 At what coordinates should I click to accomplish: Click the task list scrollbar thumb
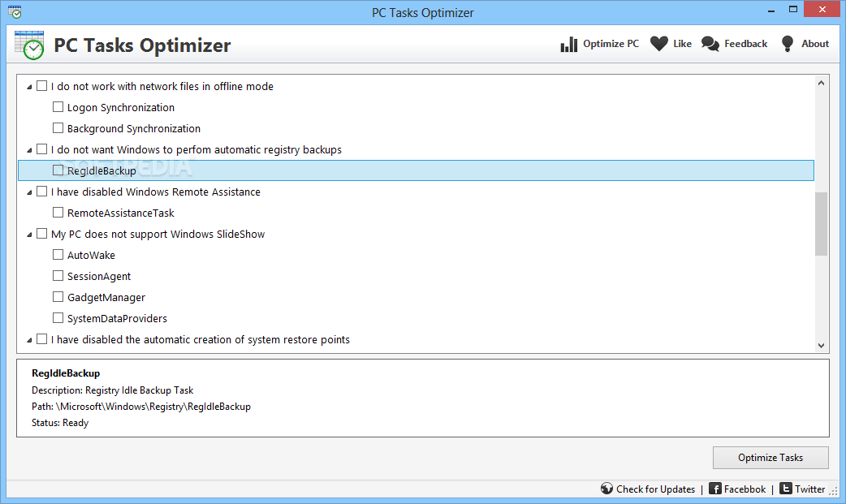(x=821, y=223)
